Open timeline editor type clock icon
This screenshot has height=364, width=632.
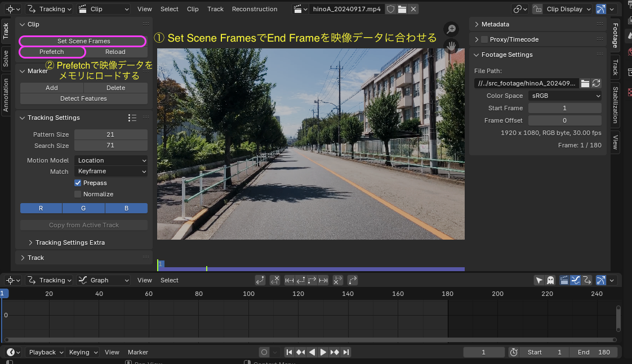(x=13, y=352)
